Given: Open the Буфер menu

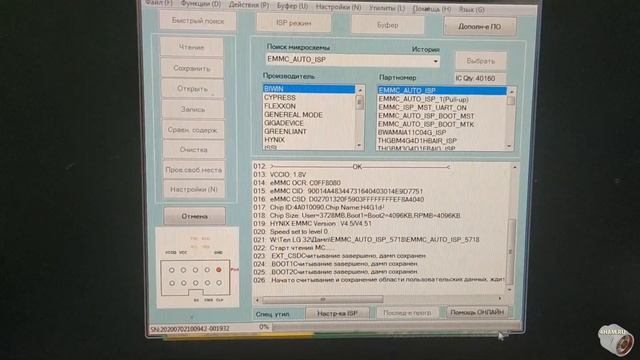Looking at the screenshot, I should (292, 6).
